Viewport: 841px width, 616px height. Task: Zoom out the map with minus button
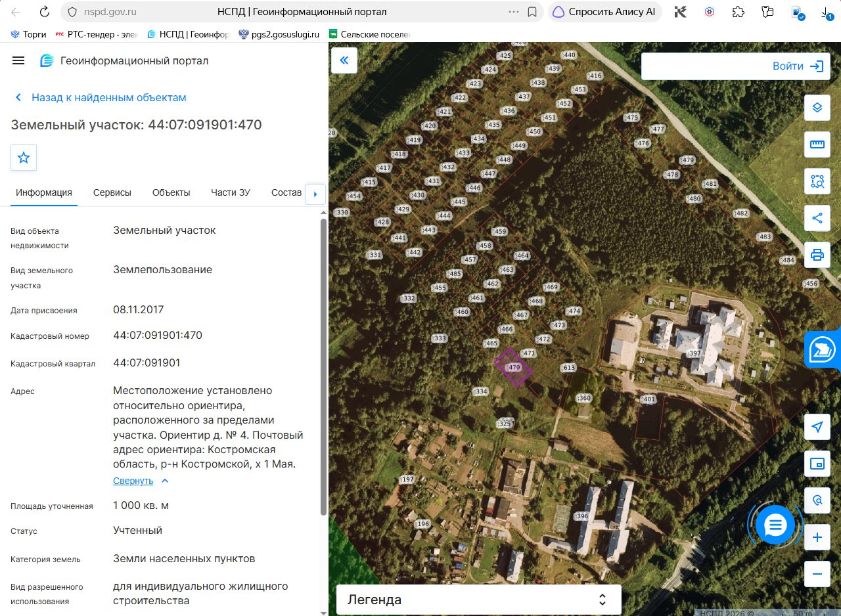[817, 574]
